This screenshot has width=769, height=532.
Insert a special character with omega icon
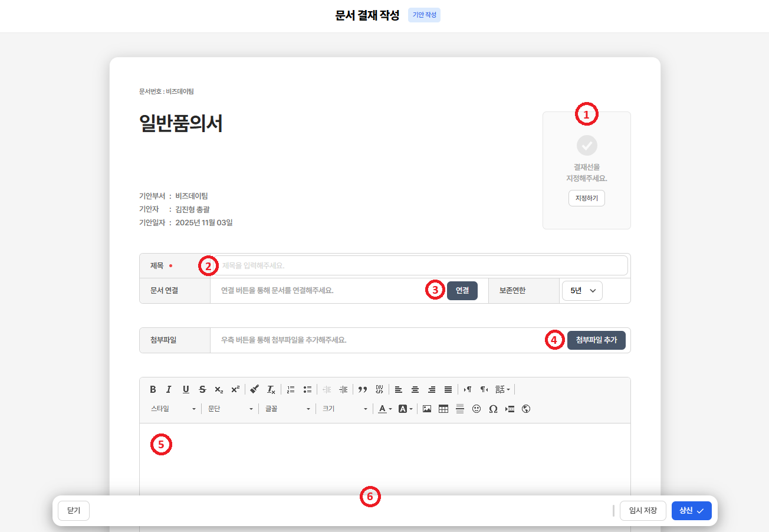(493, 409)
